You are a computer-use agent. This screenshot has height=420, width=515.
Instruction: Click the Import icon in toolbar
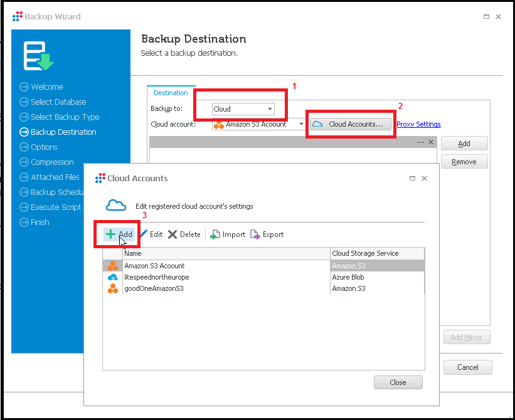pos(215,234)
